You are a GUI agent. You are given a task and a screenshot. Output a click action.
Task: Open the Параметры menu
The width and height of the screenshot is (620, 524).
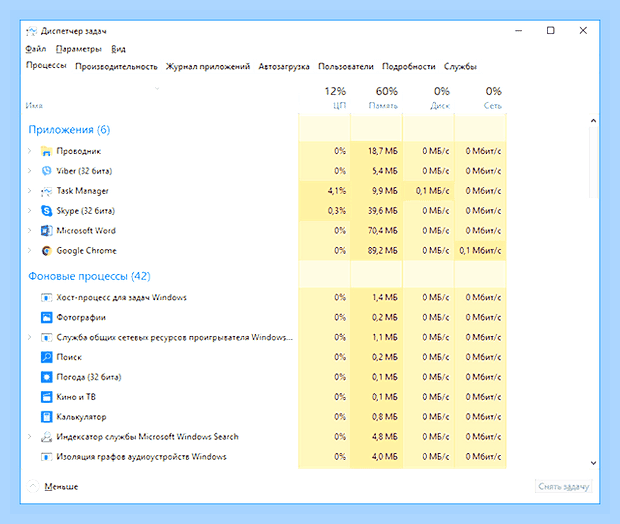pos(79,49)
